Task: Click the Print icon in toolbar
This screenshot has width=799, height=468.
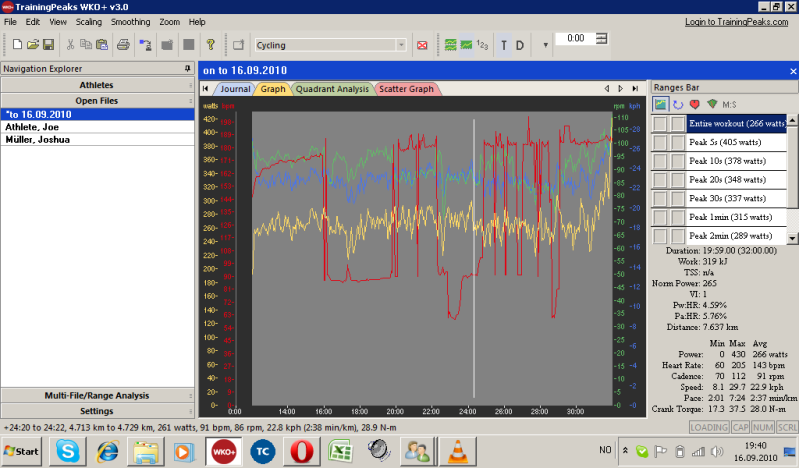Action: coord(123,45)
